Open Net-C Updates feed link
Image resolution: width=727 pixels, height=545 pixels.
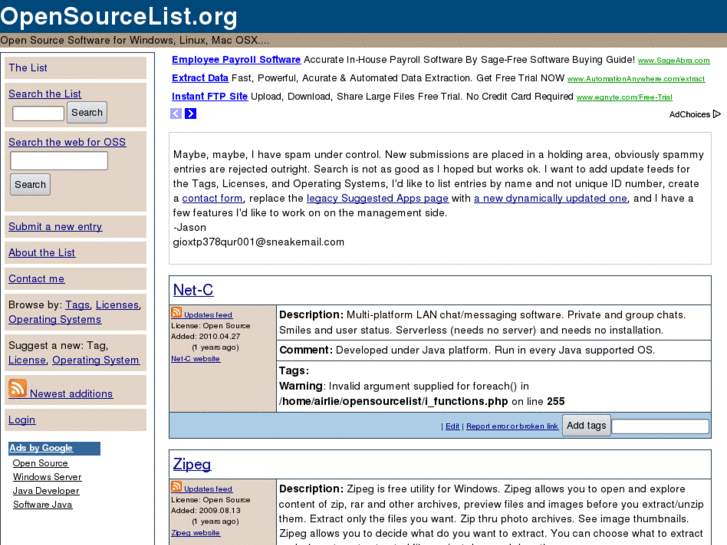coord(208,315)
